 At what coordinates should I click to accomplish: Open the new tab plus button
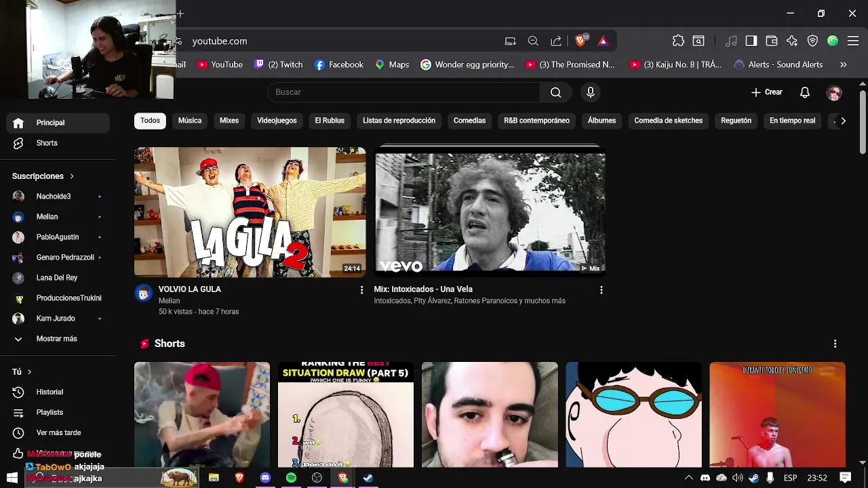[180, 14]
